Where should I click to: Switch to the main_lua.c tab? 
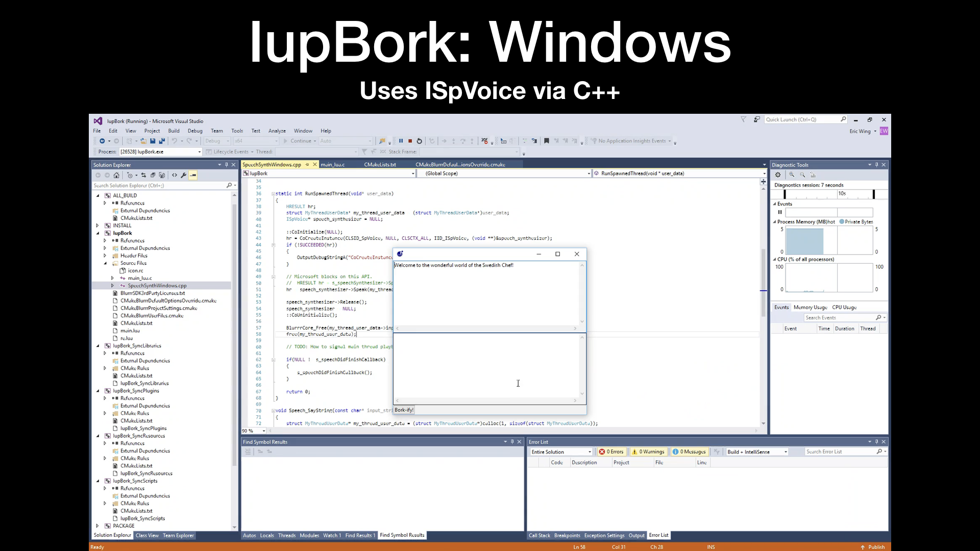(x=333, y=165)
